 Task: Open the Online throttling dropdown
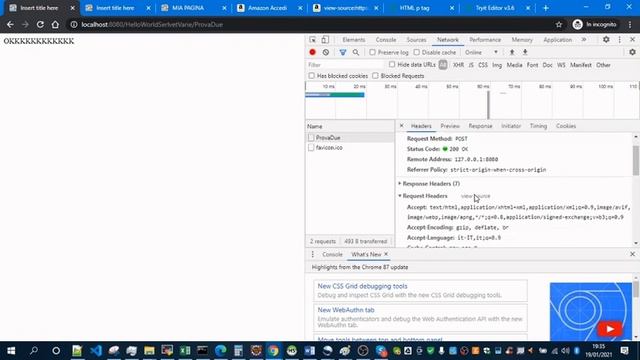pos(482,52)
